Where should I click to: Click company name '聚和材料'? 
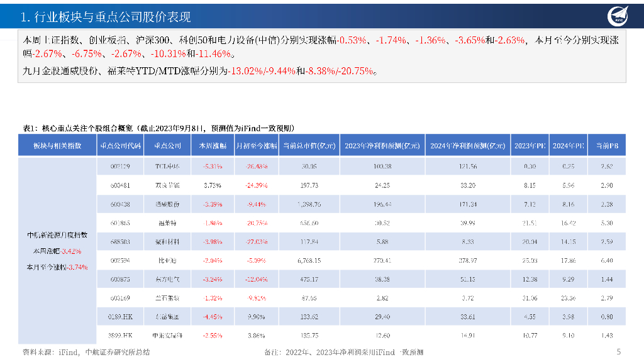(167, 242)
